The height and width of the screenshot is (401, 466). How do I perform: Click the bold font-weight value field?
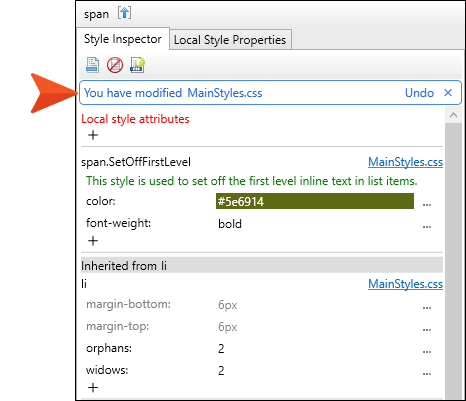tap(315, 224)
